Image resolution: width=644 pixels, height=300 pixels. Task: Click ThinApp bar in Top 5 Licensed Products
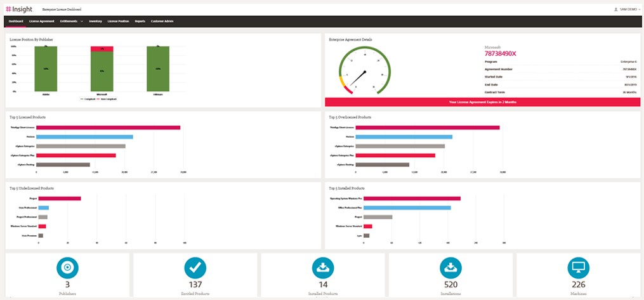click(x=108, y=127)
